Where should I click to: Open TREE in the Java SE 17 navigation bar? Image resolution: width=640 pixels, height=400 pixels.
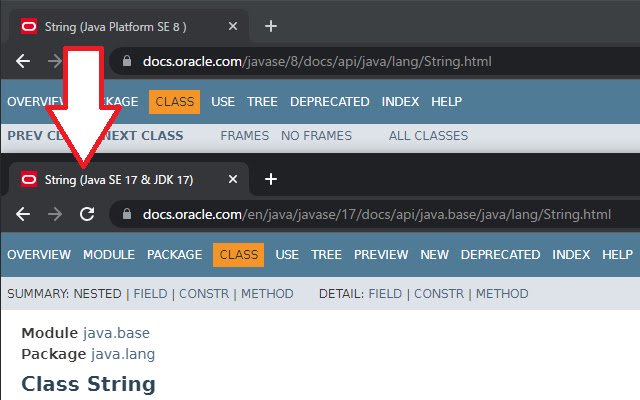327,255
